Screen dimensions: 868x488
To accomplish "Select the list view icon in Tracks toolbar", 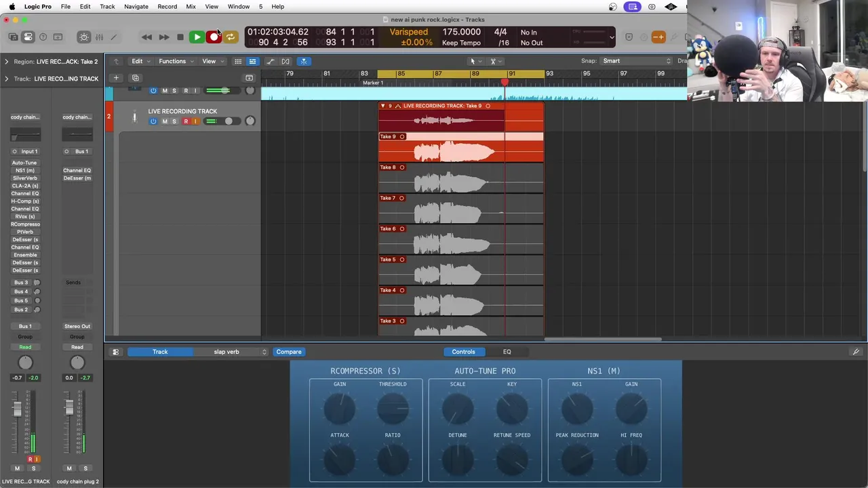I will pyautogui.click(x=252, y=62).
